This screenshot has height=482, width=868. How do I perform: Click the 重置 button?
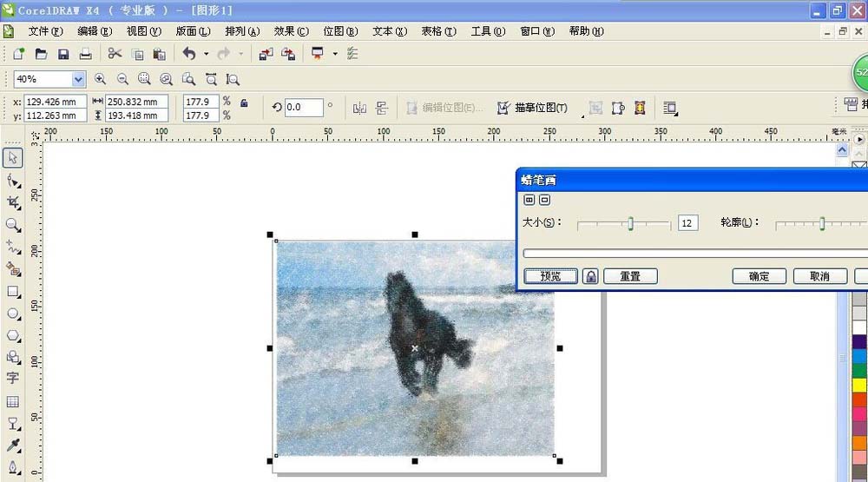[630, 276]
